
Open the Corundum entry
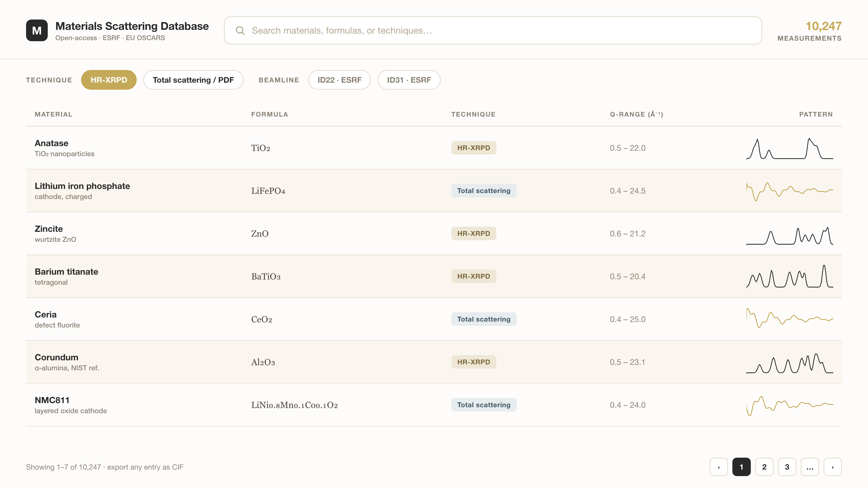coord(434,362)
